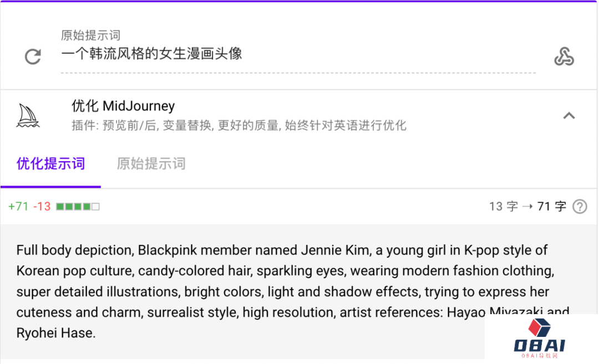The width and height of the screenshot is (599, 364).
Task: Collapse the 优化 MidJourney section chevron
Action: pos(568,116)
